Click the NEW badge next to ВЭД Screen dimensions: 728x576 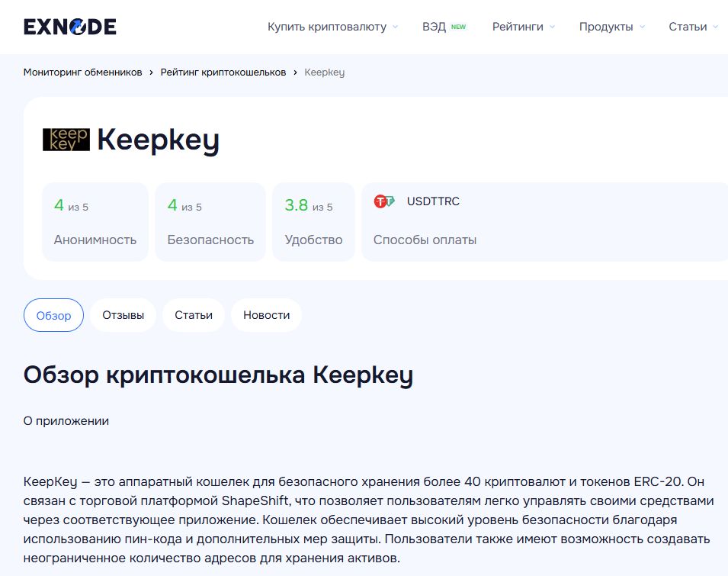pyautogui.click(x=458, y=27)
